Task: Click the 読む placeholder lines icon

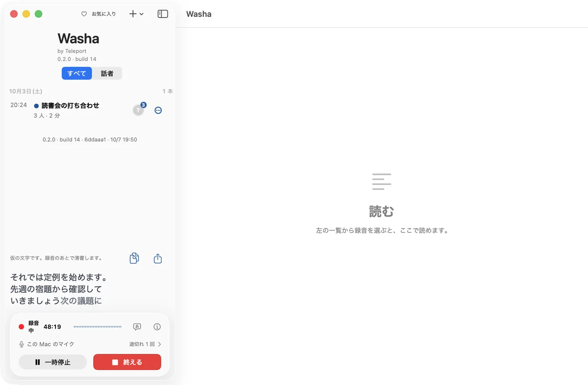Action: click(x=381, y=182)
